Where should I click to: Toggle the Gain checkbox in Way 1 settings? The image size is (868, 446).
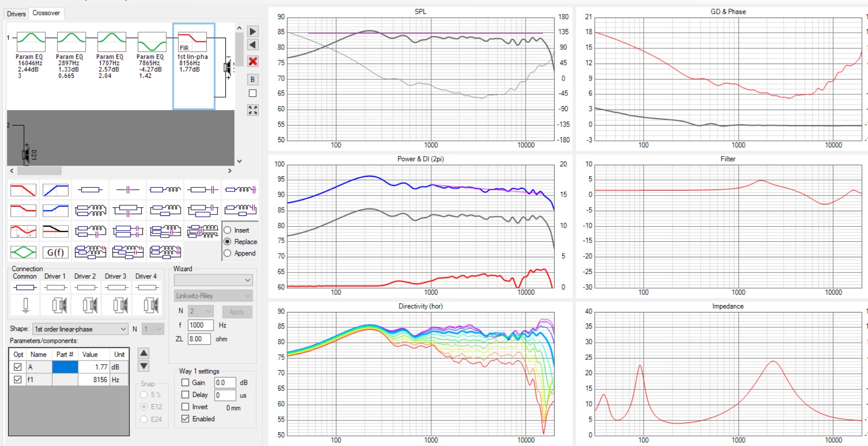(185, 382)
